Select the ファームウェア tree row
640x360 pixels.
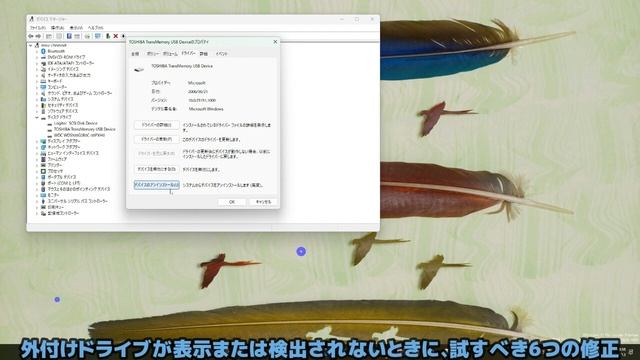[57, 159]
